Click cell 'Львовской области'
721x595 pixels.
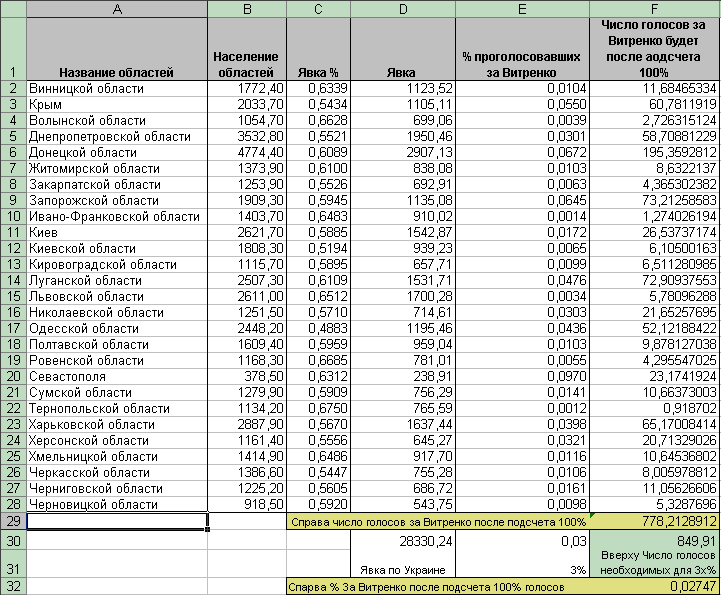coord(117,297)
